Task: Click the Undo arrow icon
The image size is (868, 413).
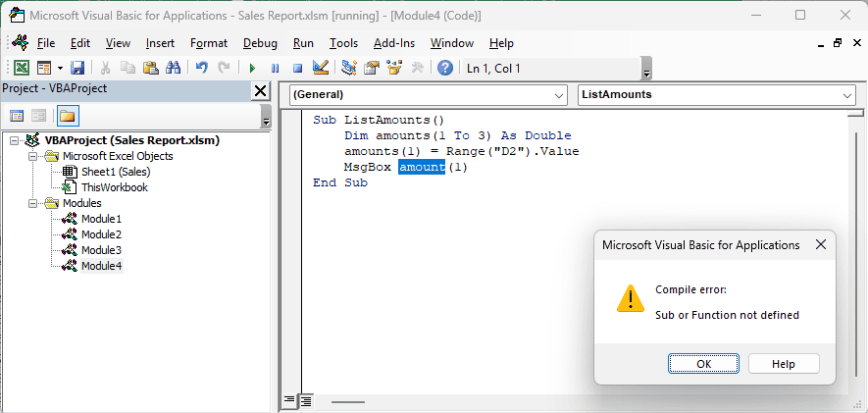Action: coord(202,68)
